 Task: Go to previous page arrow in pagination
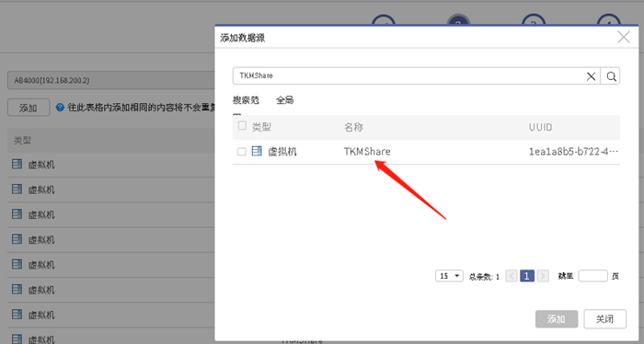512,276
